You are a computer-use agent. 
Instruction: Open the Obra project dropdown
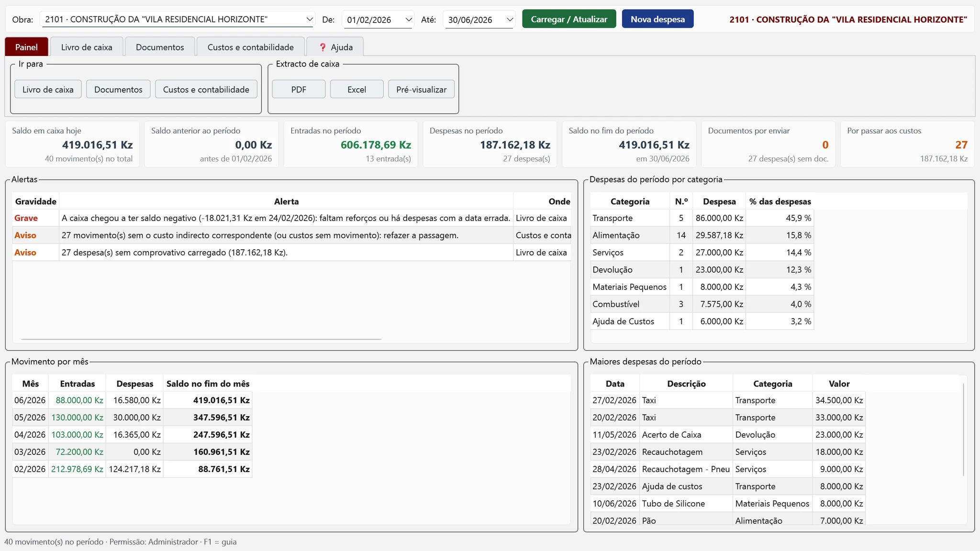click(178, 19)
